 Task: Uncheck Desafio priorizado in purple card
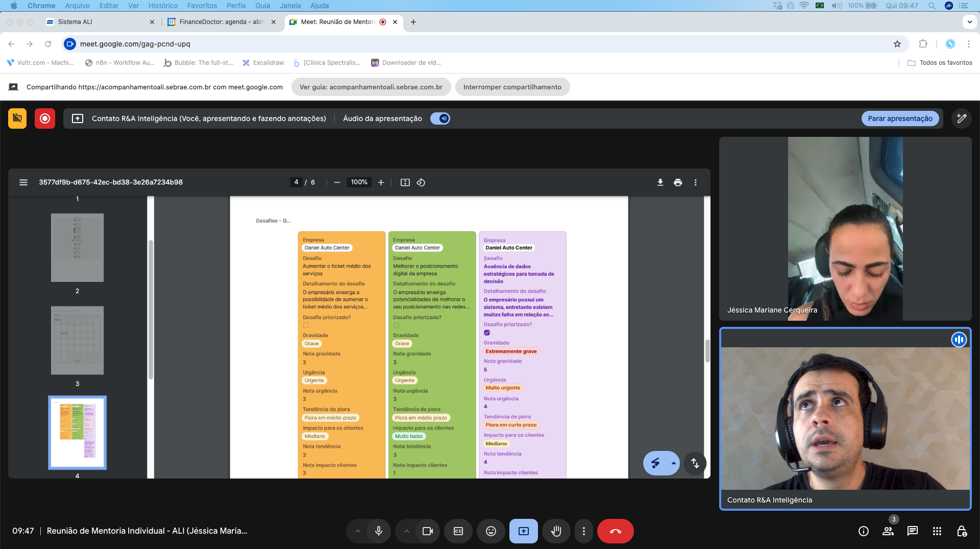tap(487, 332)
